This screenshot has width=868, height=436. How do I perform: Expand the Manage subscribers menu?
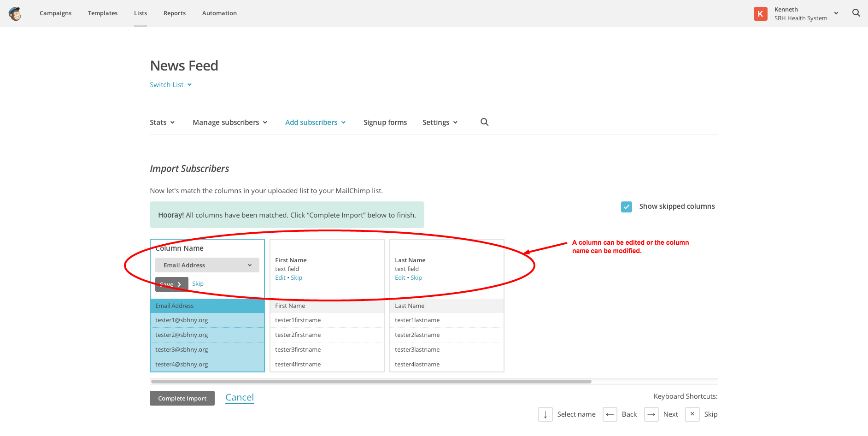click(229, 123)
